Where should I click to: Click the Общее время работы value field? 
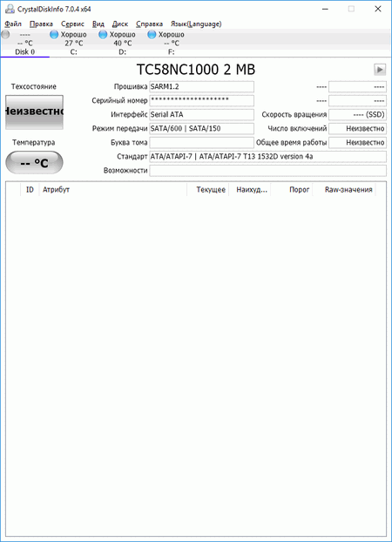357,142
